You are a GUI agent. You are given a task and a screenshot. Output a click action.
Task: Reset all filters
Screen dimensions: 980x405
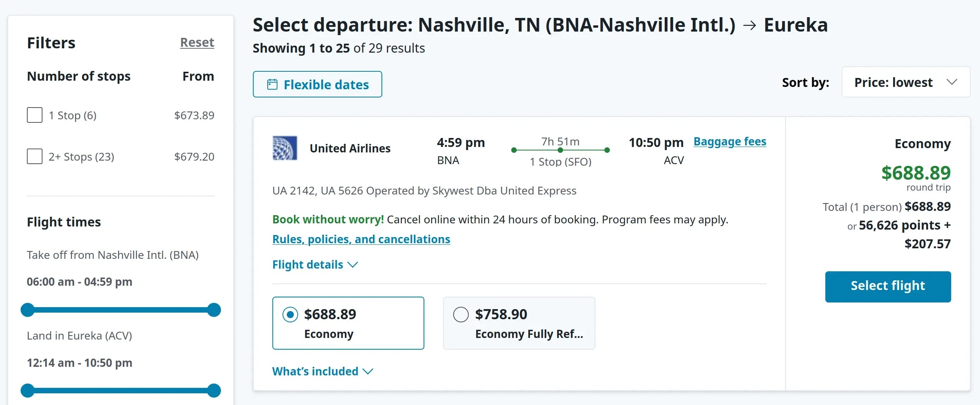[x=197, y=42]
